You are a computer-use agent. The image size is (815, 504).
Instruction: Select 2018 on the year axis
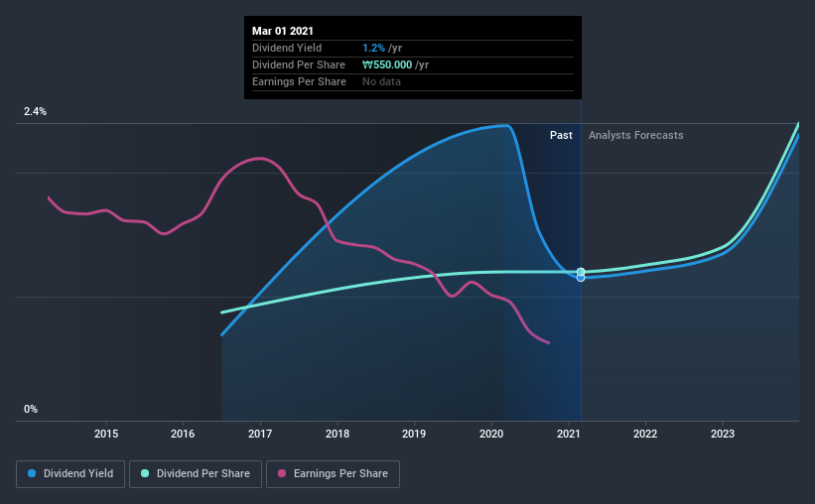tap(338, 434)
